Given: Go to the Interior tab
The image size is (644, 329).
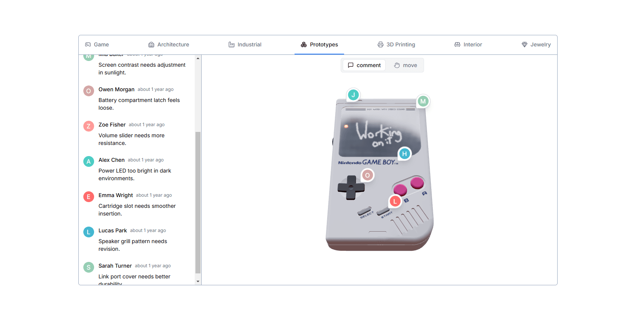Looking at the screenshot, I should [x=468, y=44].
